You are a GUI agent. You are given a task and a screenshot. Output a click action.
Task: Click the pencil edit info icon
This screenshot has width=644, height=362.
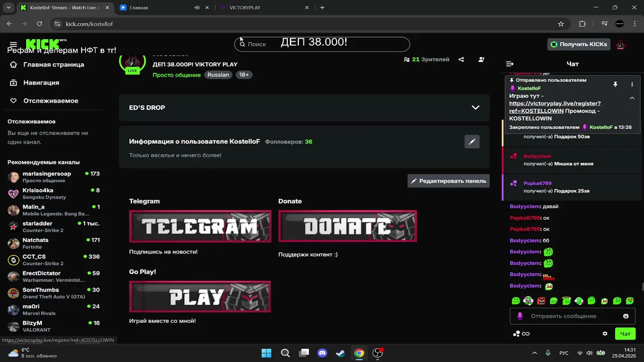coord(472,142)
